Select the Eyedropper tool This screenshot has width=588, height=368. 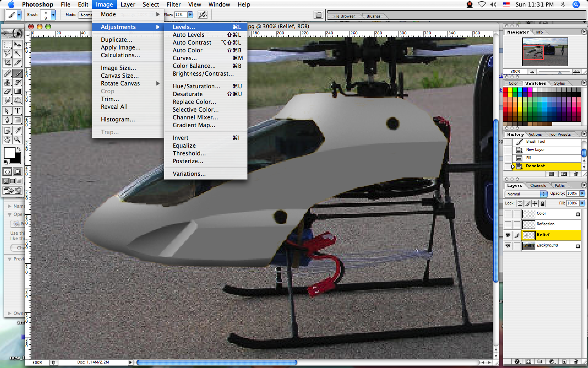click(x=18, y=130)
